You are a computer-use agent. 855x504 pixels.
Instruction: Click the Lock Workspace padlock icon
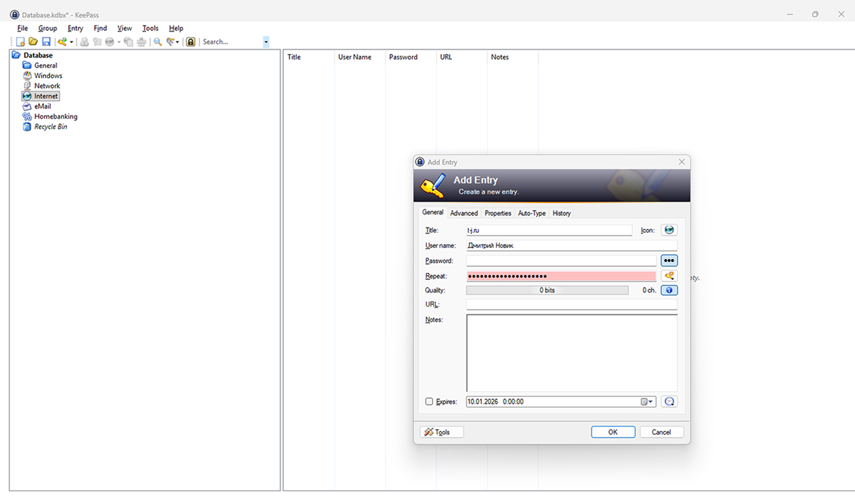pyautogui.click(x=191, y=42)
